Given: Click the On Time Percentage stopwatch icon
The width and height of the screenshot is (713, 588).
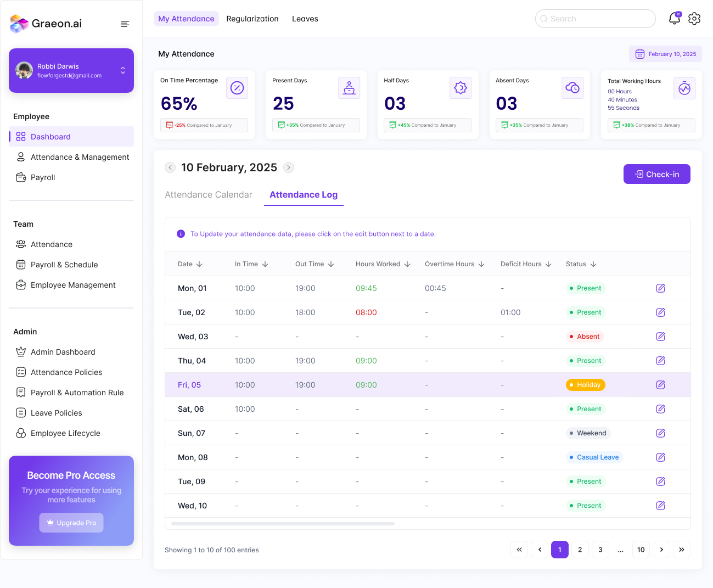Looking at the screenshot, I should pos(237,88).
